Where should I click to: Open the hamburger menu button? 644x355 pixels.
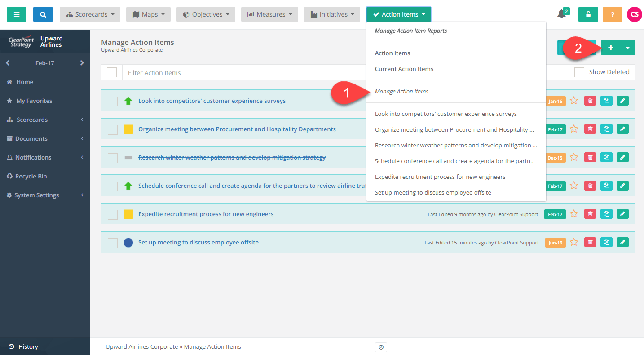pos(17,14)
